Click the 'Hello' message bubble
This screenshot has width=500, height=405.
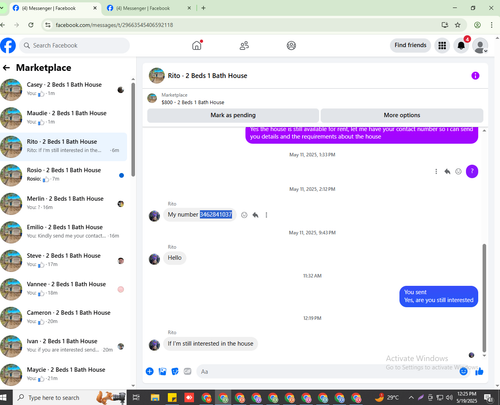point(175,258)
